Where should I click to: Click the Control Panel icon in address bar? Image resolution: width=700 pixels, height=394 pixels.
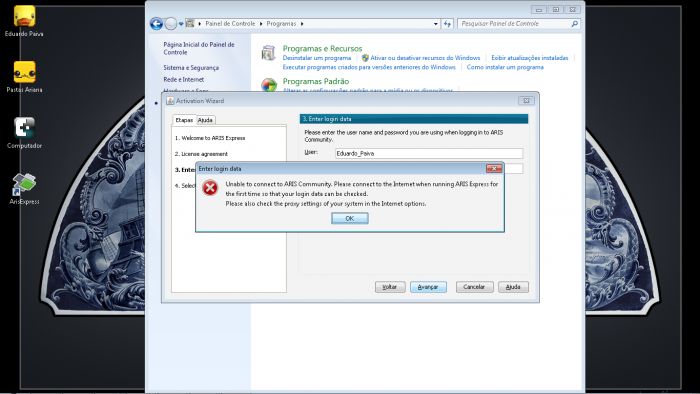click(x=190, y=24)
